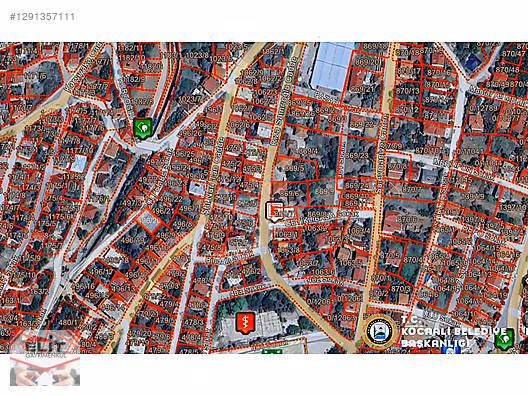Image resolution: width=528 pixels, height=396 pixels.
Task: Click parcel label 870/8
Action: pos(397,166)
